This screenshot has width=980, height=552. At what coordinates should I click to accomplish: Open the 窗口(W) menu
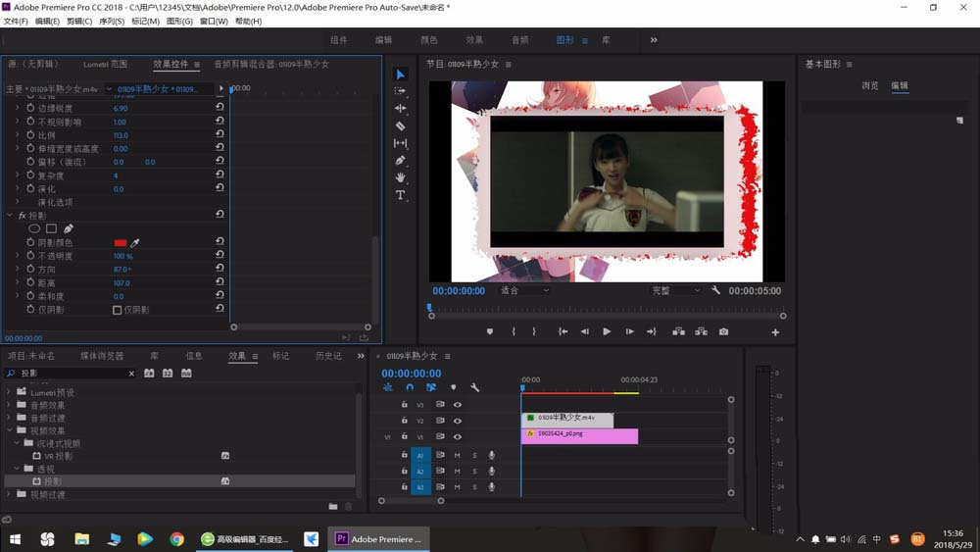[x=214, y=22]
